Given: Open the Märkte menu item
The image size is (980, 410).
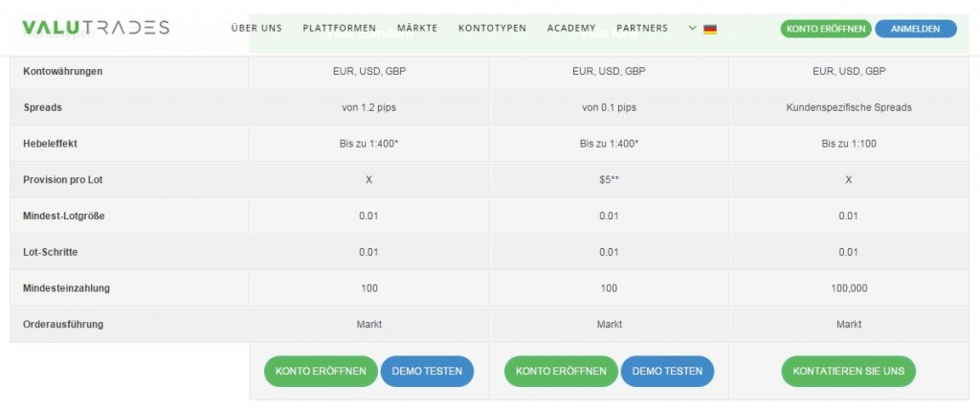Looking at the screenshot, I should click(417, 28).
